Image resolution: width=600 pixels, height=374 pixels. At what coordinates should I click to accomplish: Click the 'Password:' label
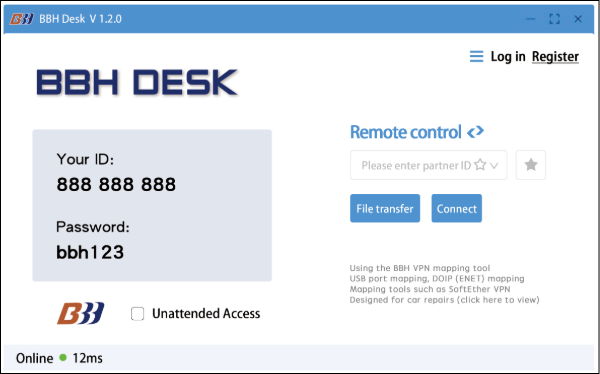pos(93,227)
